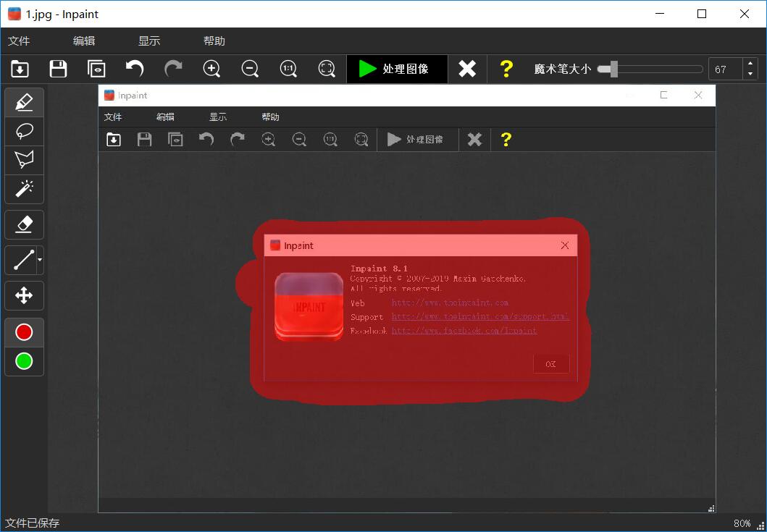This screenshot has width=767, height=532.
Task: Open the 帮助 menu
Action: [x=214, y=41]
